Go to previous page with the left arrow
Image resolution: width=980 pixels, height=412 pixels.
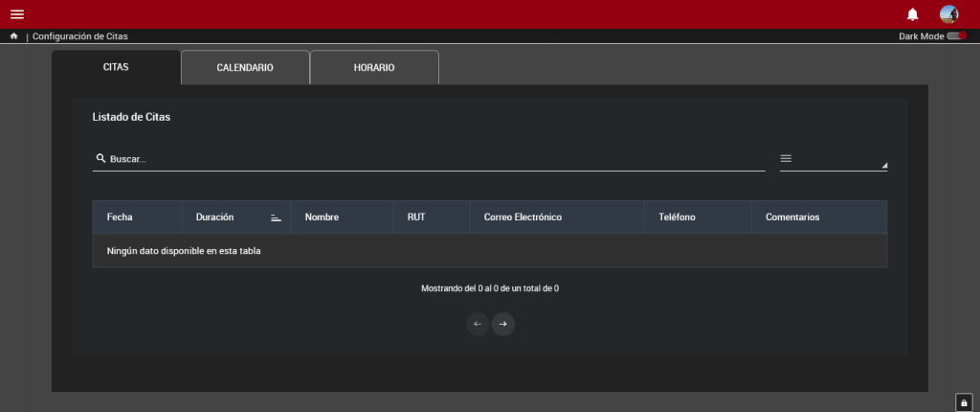[x=478, y=324]
